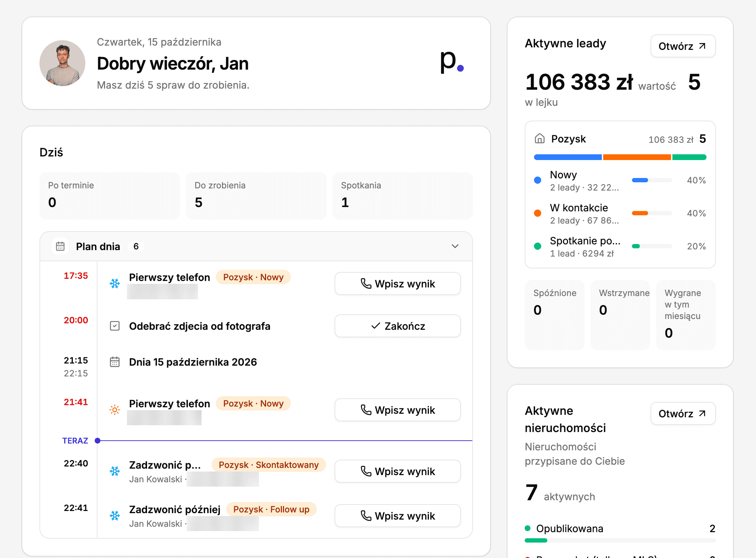Click Jan's profile avatar photo
The width and height of the screenshot is (756, 558).
(x=62, y=63)
